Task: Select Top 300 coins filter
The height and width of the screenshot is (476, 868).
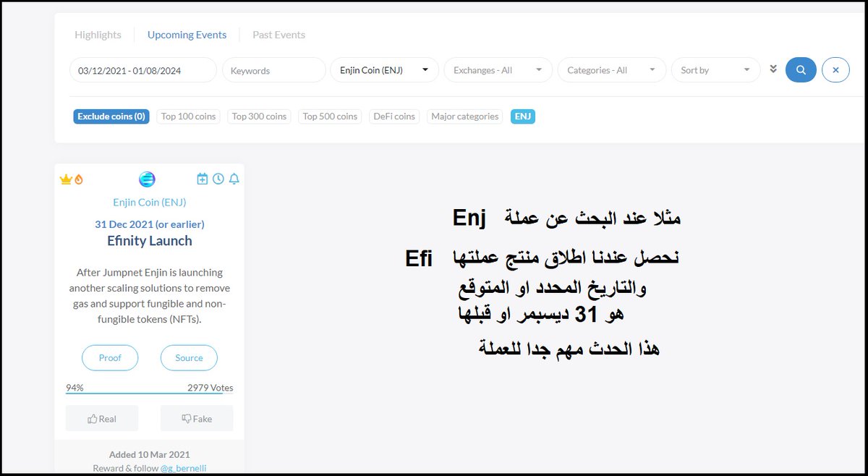Action: click(259, 116)
